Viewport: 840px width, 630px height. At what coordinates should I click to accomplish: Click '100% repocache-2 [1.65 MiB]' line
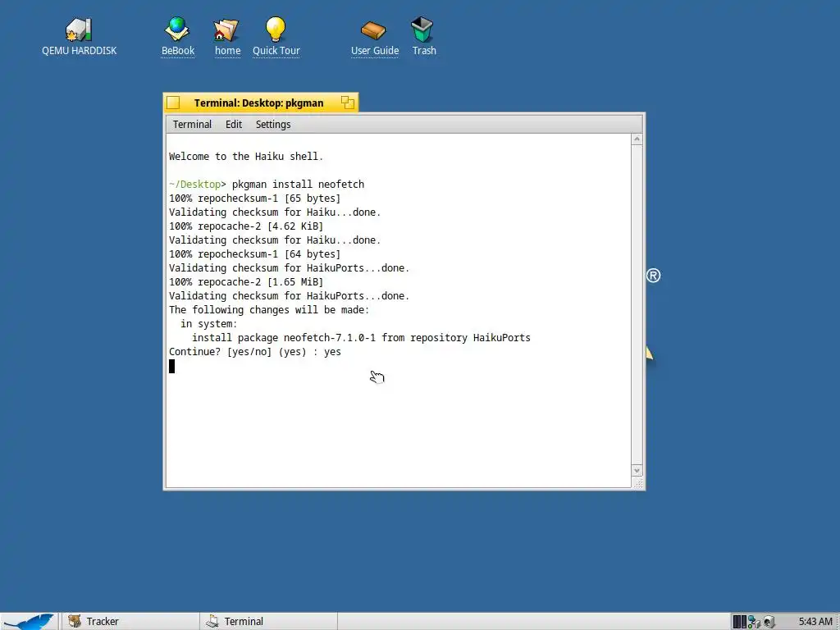(246, 282)
